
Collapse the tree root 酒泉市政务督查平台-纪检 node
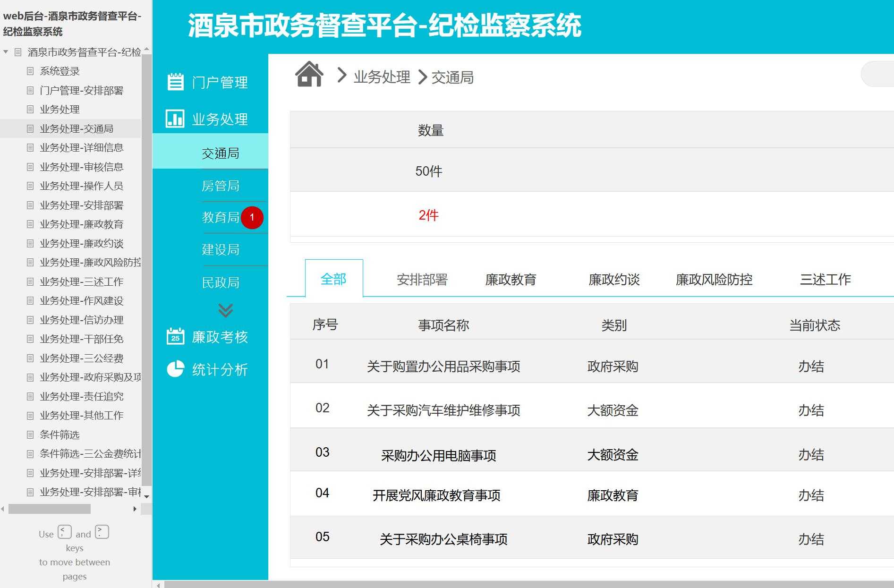click(6, 52)
